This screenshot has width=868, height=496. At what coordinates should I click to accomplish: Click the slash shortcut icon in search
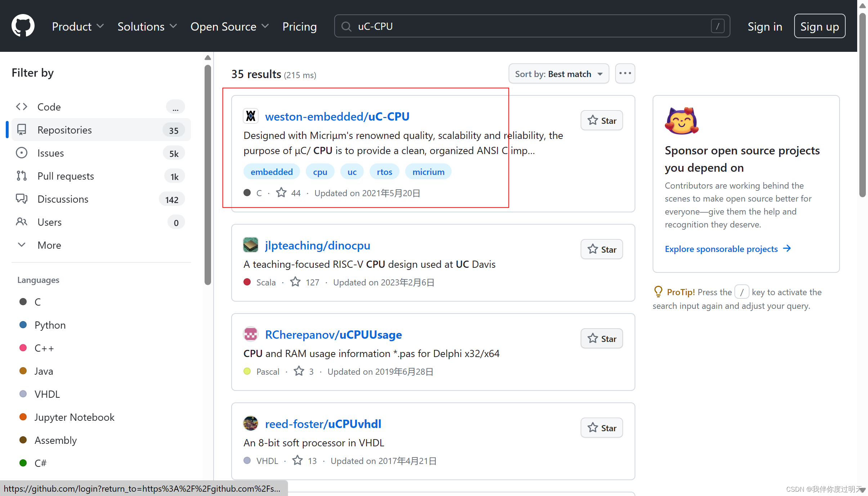click(x=717, y=26)
